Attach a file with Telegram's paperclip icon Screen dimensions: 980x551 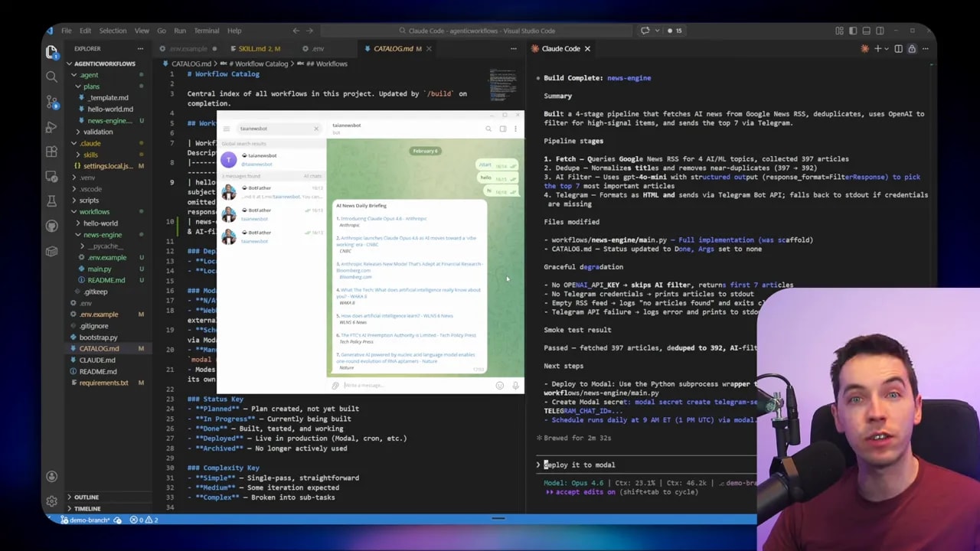[335, 385]
